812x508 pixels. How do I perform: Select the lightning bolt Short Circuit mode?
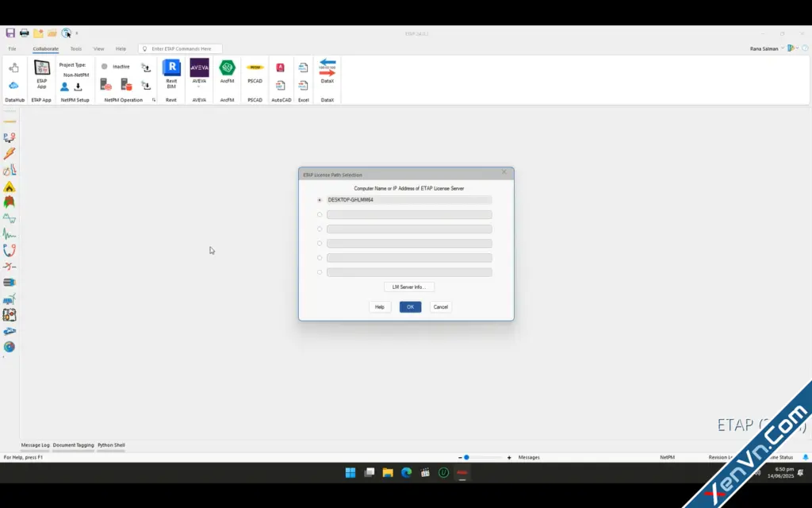pyautogui.click(x=10, y=153)
